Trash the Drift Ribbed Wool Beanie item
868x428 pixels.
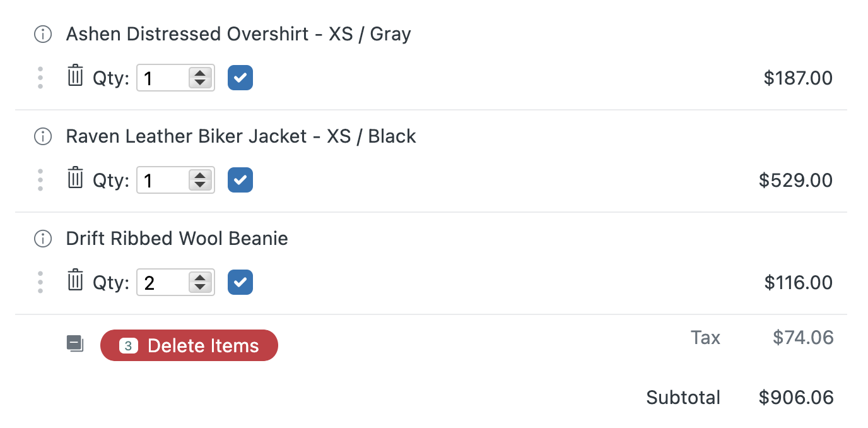pyautogui.click(x=75, y=282)
